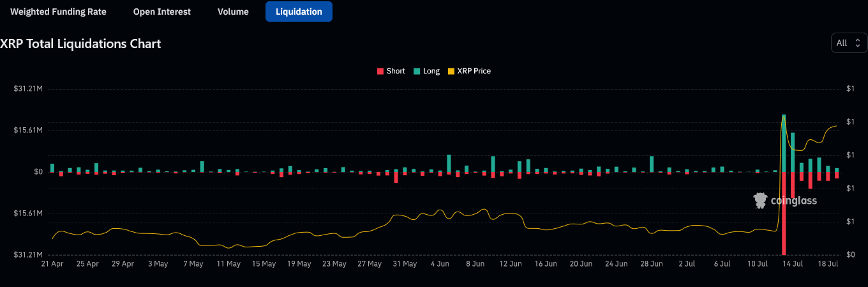This screenshot has height=287, width=868.
Task: Hide the Long series via its legend label
Action: click(x=431, y=71)
